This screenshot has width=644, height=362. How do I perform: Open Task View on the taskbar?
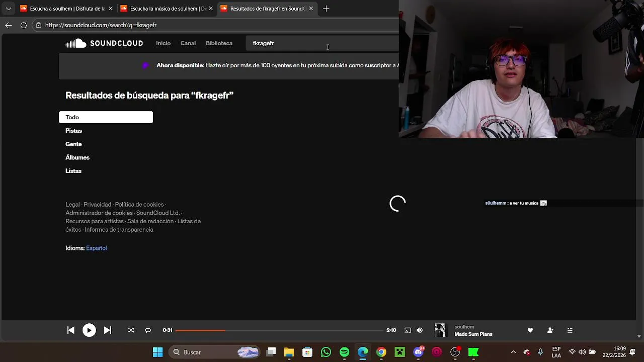pyautogui.click(x=271, y=352)
